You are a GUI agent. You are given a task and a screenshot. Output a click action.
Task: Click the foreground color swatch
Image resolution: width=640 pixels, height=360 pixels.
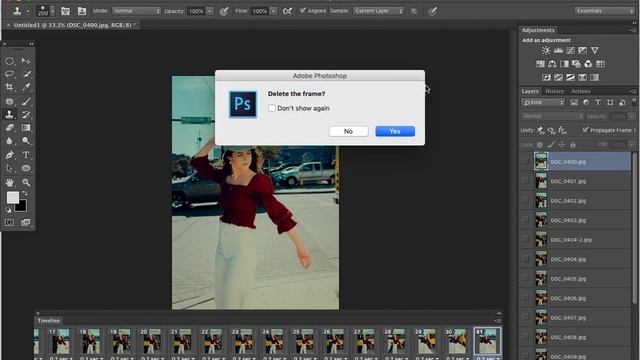tap(12, 198)
